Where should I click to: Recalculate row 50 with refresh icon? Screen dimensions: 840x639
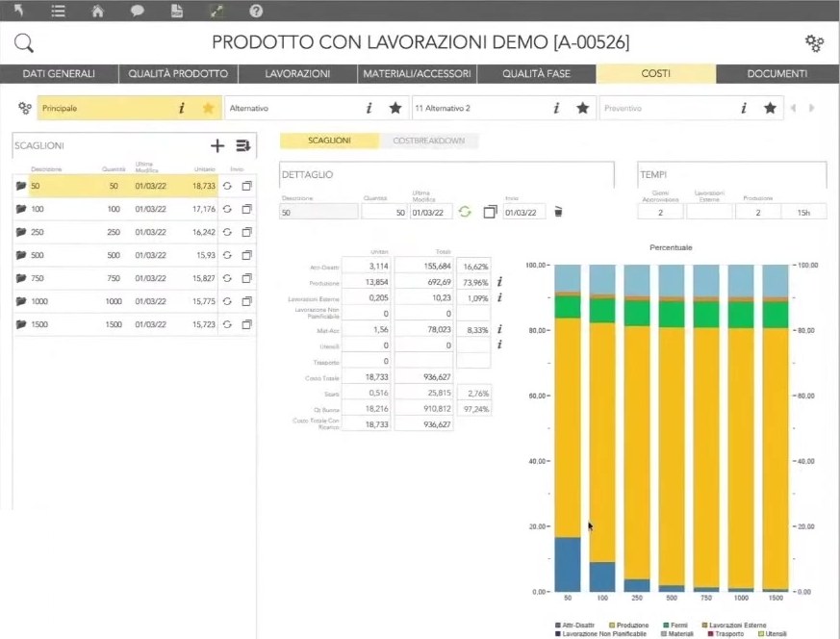[227, 186]
